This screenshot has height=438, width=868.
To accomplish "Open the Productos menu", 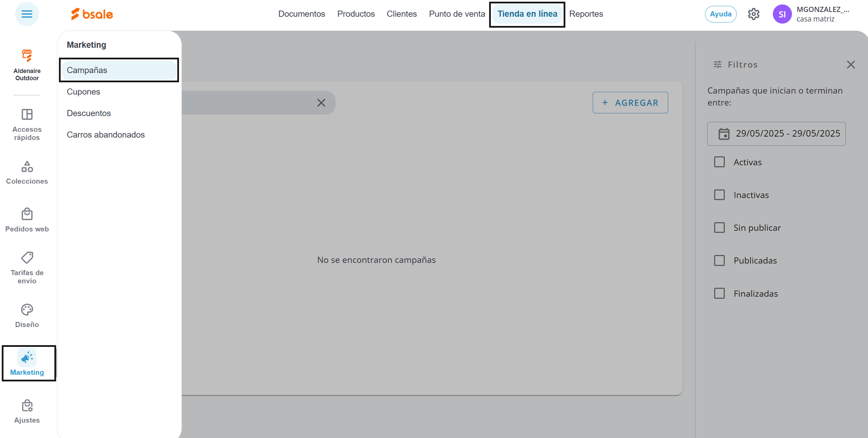I will point(356,14).
